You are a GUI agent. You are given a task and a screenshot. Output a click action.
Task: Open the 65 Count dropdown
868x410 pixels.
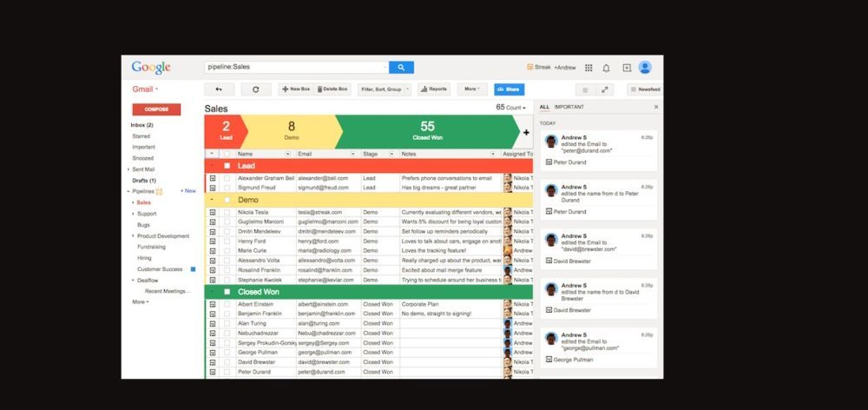coord(511,108)
